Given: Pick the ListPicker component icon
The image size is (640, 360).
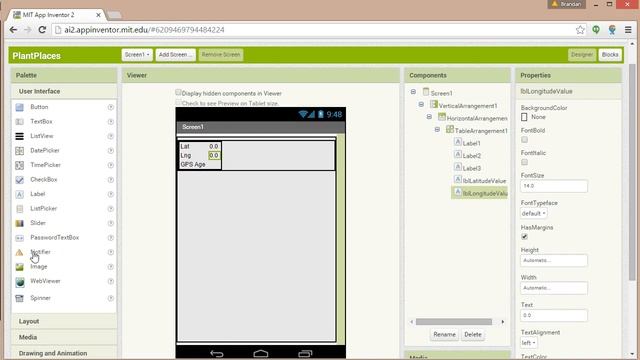Looking at the screenshot, I should pyautogui.click(x=19, y=209).
